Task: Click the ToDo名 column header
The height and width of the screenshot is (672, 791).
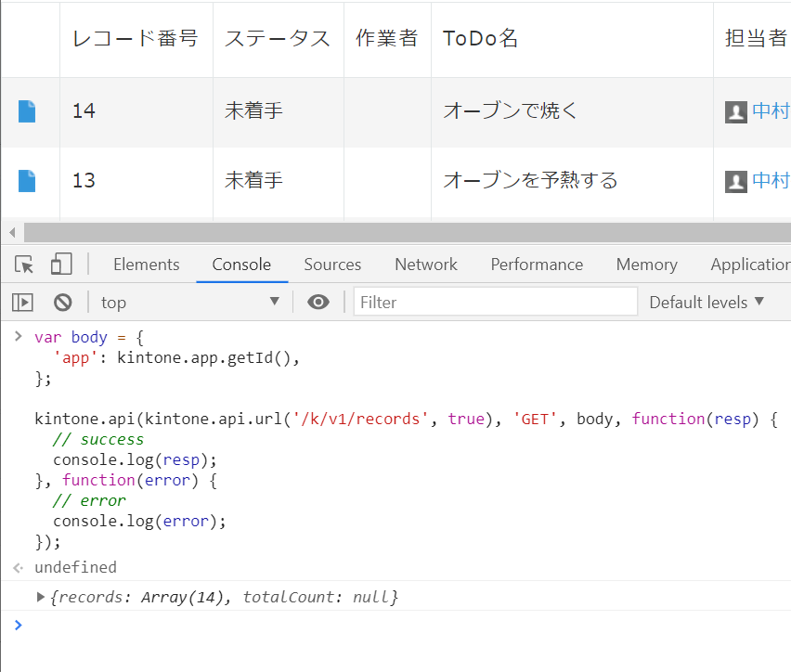Action: pyautogui.click(x=481, y=38)
